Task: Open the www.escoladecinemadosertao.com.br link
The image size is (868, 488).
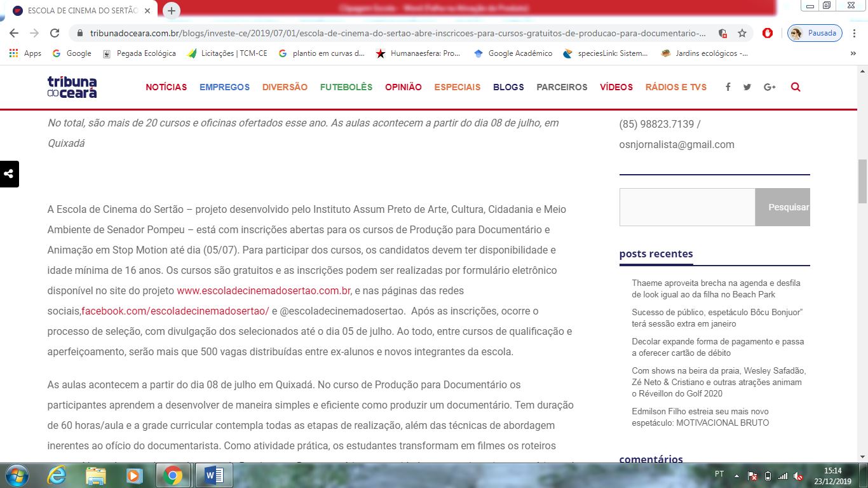Action: [x=264, y=291]
